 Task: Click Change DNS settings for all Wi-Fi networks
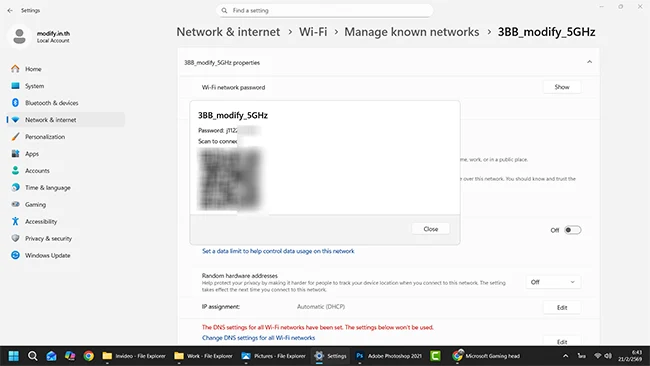pyautogui.click(x=258, y=338)
